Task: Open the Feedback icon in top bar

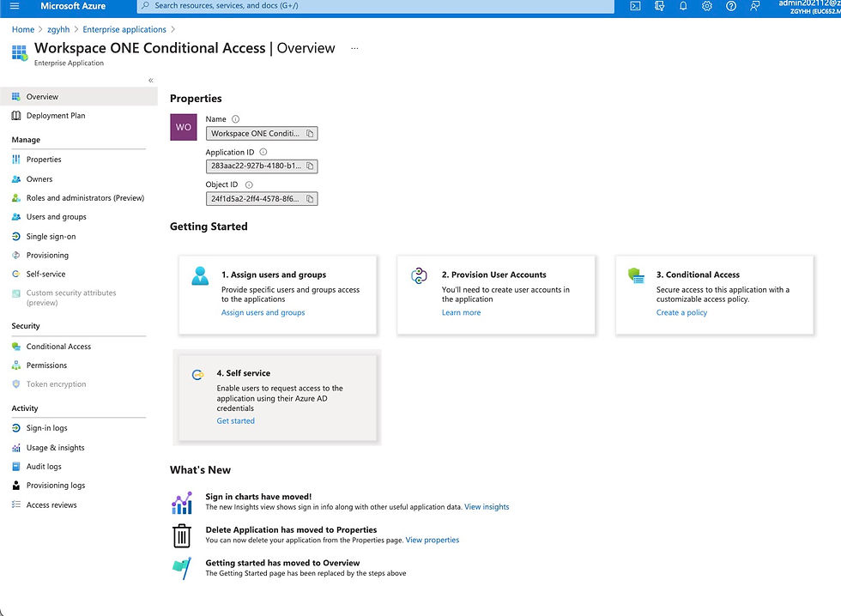Action: click(x=754, y=6)
